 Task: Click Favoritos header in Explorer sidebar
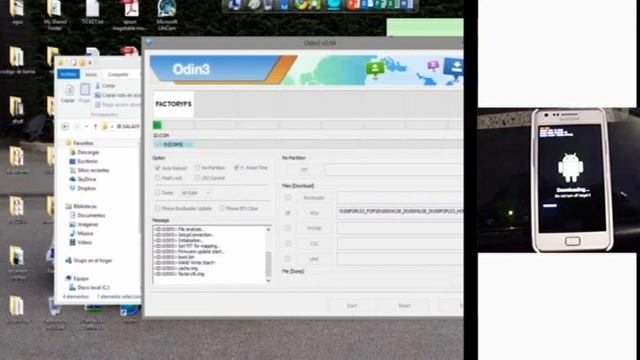(x=80, y=143)
